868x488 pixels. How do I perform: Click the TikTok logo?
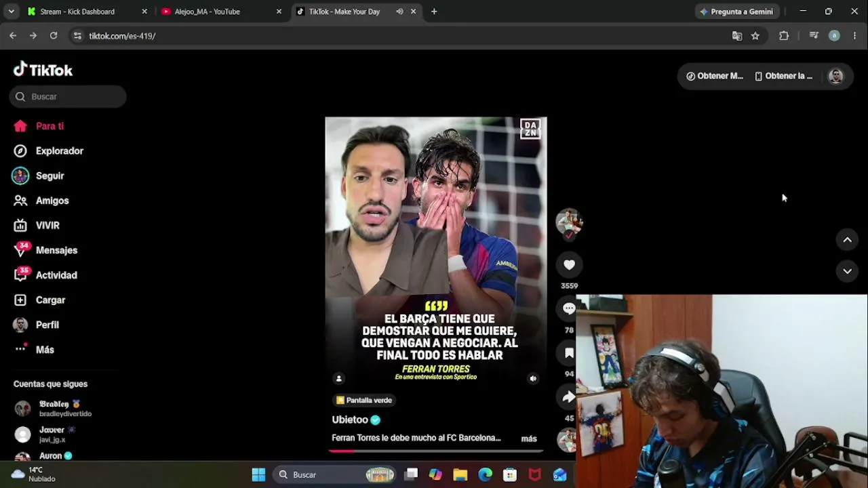[x=43, y=70]
